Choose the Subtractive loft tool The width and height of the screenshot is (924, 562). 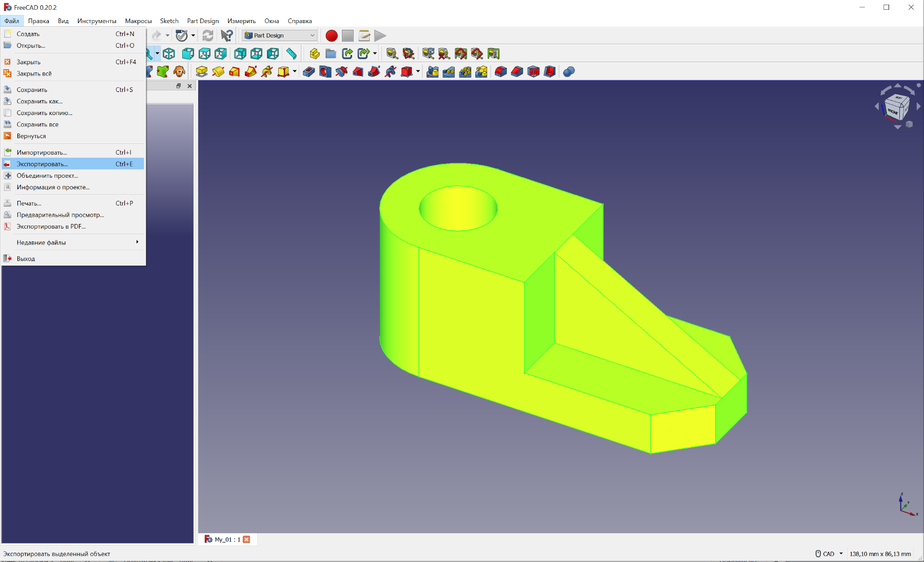pos(358,71)
